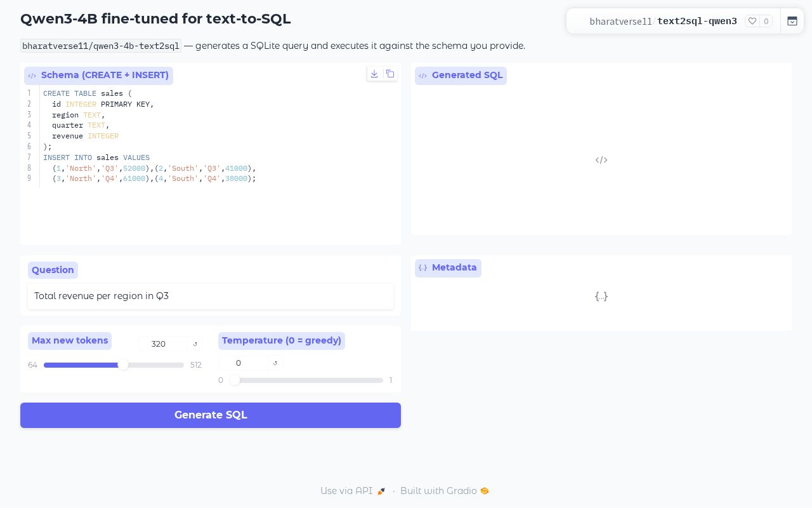The width and height of the screenshot is (812, 508).
Task: Focus the Question text input
Action: point(211,297)
